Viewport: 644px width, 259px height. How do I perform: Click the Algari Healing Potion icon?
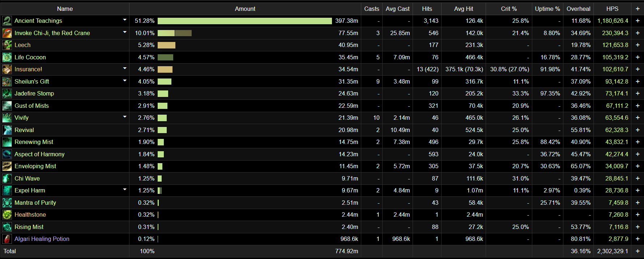click(7, 239)
